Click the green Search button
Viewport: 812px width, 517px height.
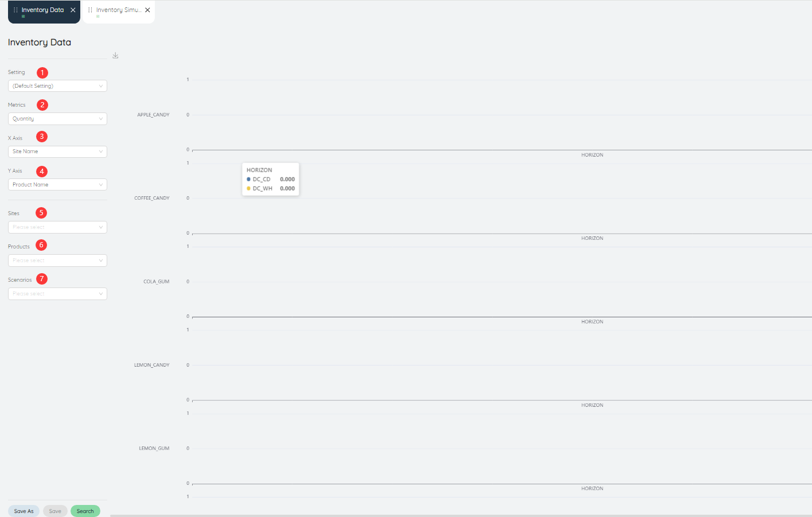tap(85, 511)
